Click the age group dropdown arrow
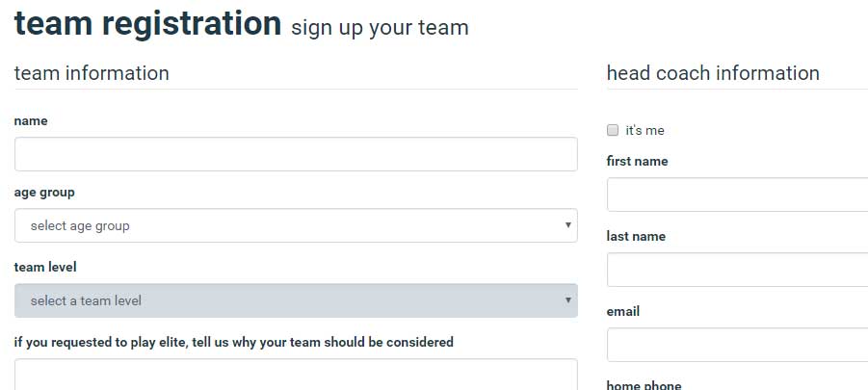Image resolution: width=868 pixels, height=390 pixels. (x=567, y=225)
